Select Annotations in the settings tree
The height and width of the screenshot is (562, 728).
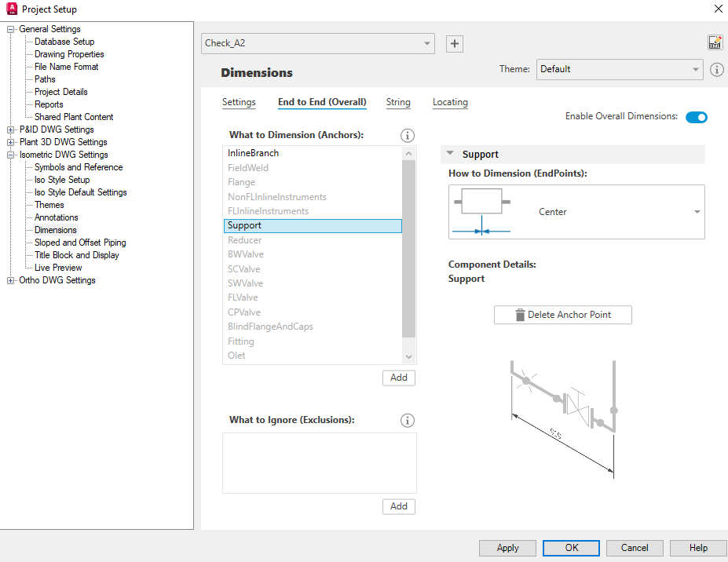[55, 217]
